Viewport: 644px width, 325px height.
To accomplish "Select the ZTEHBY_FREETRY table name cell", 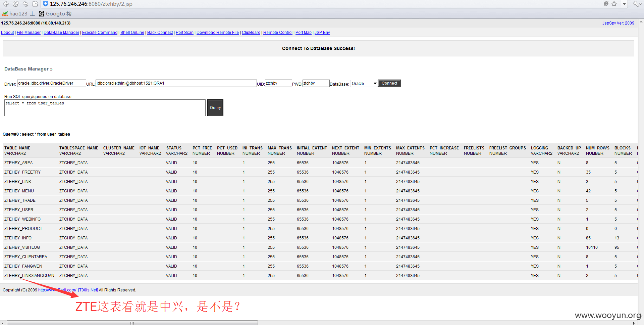I will [22, 172].
